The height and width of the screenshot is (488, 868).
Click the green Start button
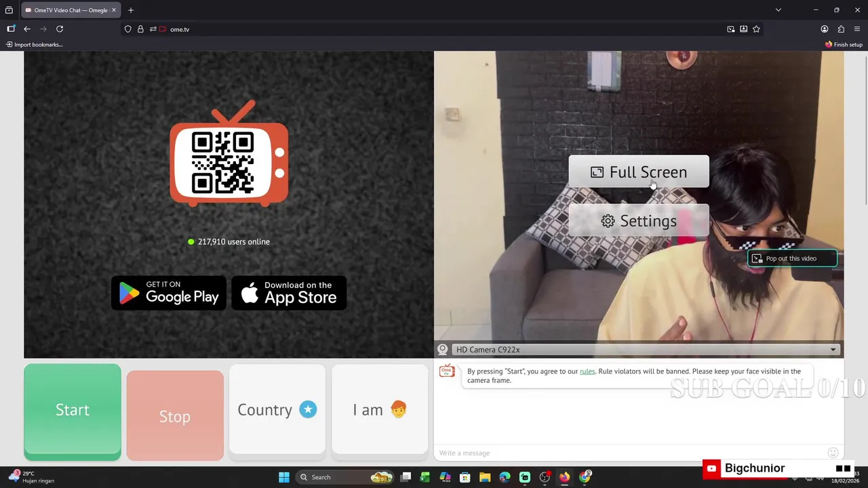[x=73, y=411]
